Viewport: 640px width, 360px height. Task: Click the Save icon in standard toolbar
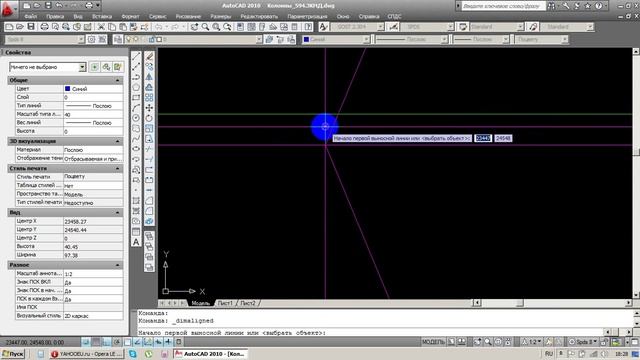pos(31,27)
